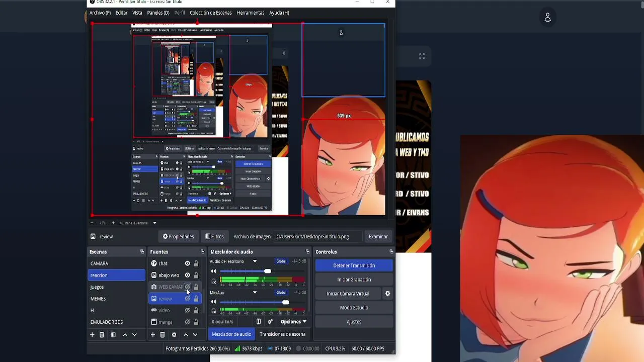644x362 pixels.
Task: Hide the chat source
Action: pyautogui.click(x=188, y=263)
